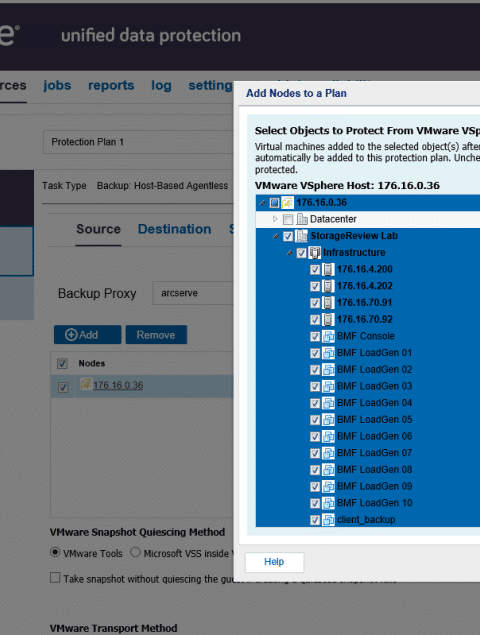
Task: Click the VM icon for BMF LoadGen 04
Action: [328, 403]
